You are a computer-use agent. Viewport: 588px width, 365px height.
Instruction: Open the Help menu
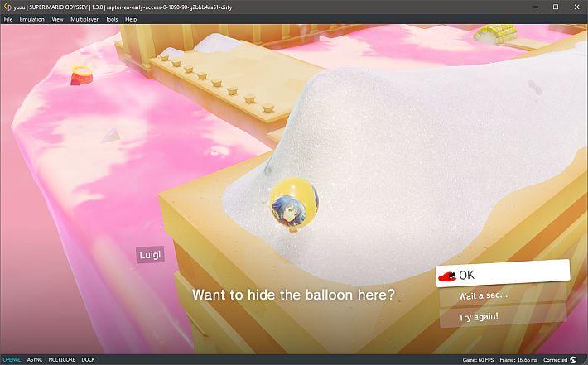point(131,19)
